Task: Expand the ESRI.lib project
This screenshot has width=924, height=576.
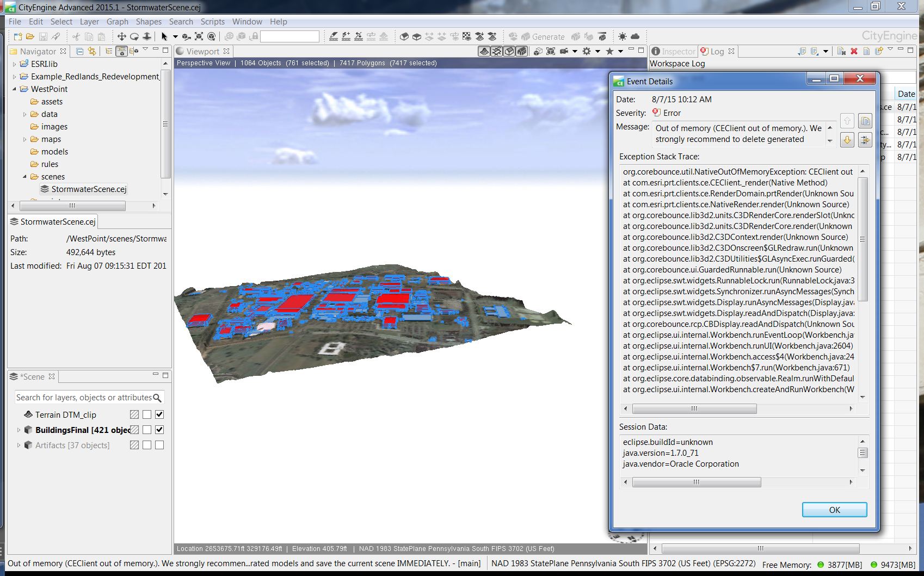Action: pos(14,64)
